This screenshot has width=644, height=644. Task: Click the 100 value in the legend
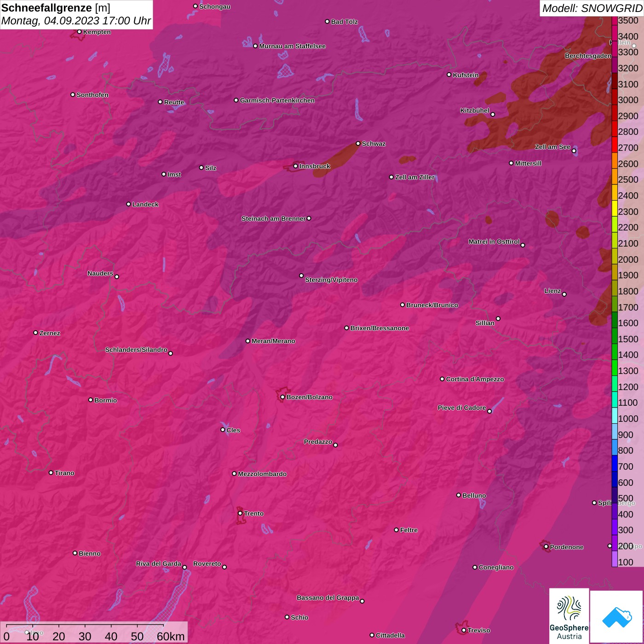(626, 562)
